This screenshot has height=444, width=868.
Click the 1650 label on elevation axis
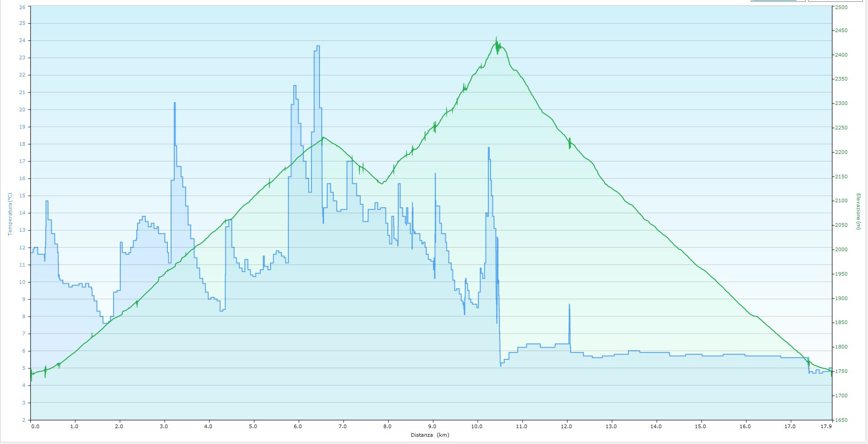[841, 420]
